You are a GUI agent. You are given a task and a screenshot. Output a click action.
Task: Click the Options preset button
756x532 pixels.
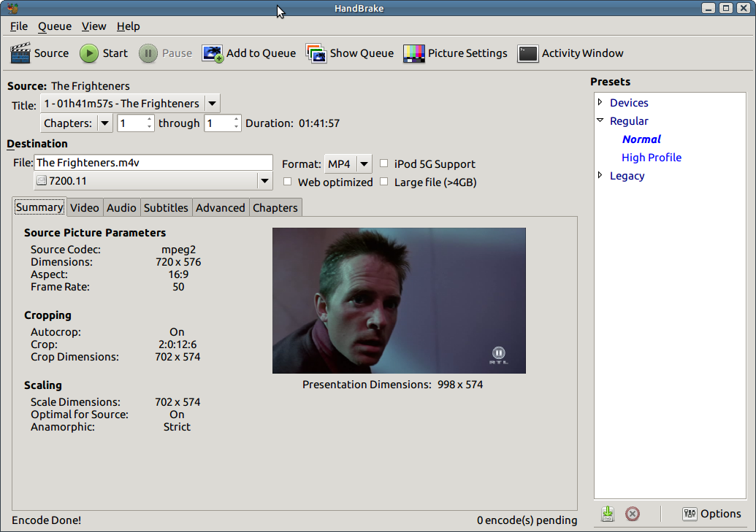coord(711,514)
